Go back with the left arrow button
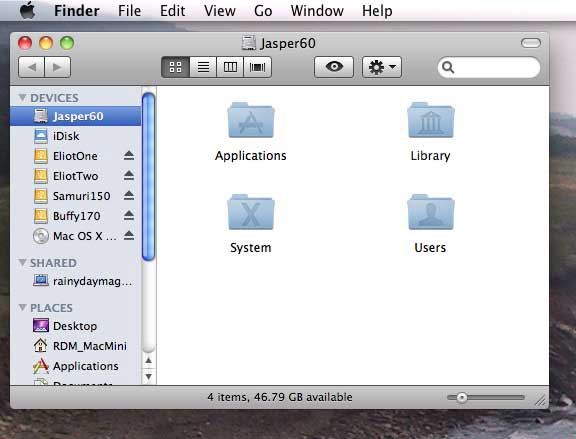Viewport: 576px width, 439px height. (32, 67)
